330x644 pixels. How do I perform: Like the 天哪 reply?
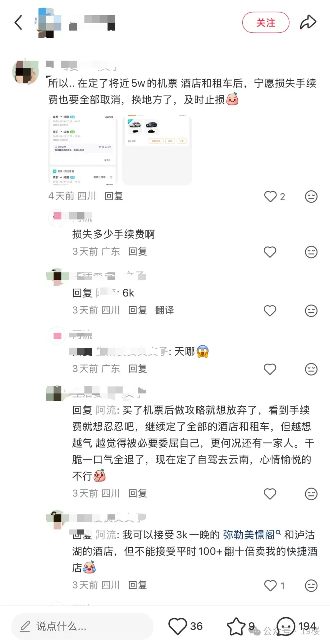[x=270, y=369]
